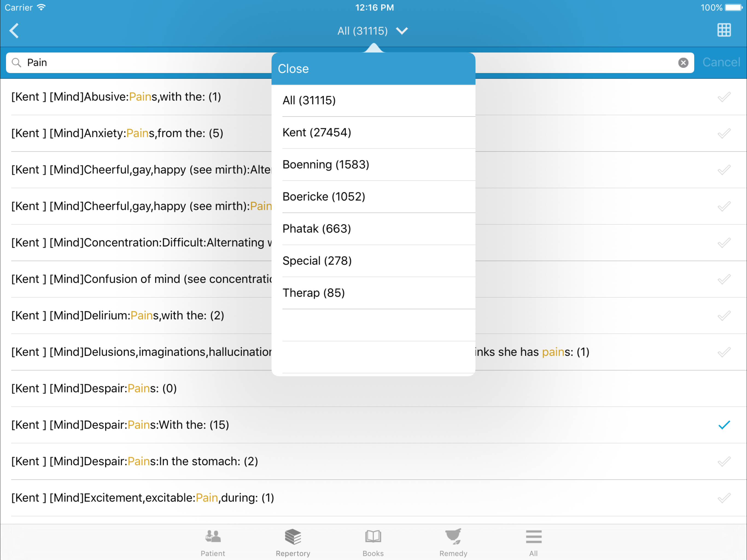Open the Patient tab

tap(213, 543)
